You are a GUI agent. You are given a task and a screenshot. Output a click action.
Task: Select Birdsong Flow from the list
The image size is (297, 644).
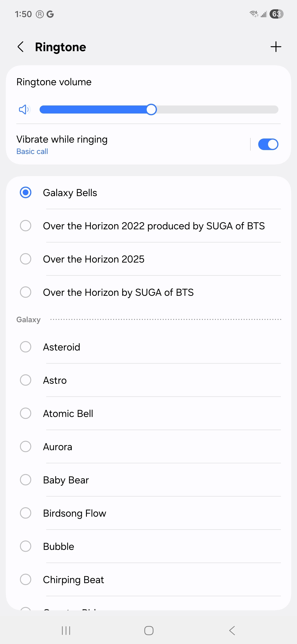[x=74, y=513]
